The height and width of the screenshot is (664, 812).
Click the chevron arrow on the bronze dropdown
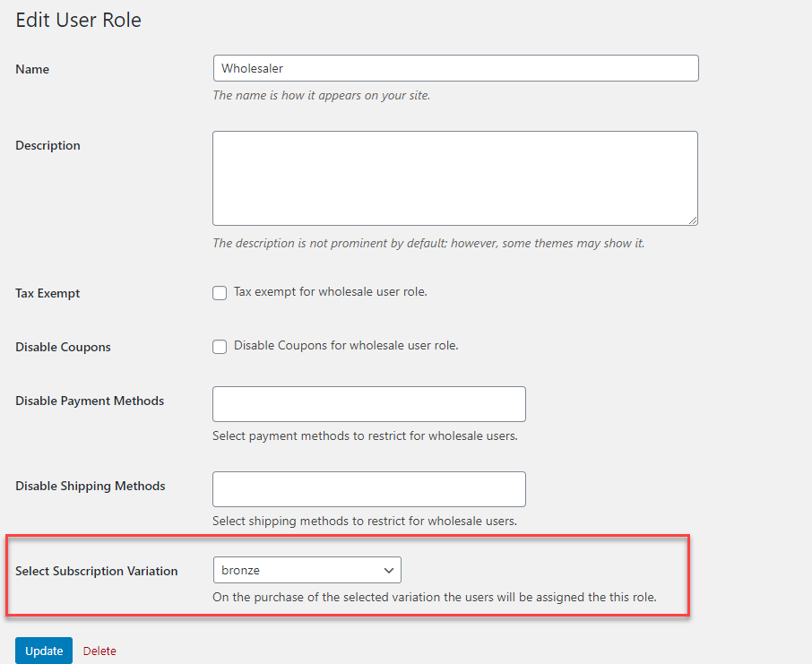(x=389, y=570)
